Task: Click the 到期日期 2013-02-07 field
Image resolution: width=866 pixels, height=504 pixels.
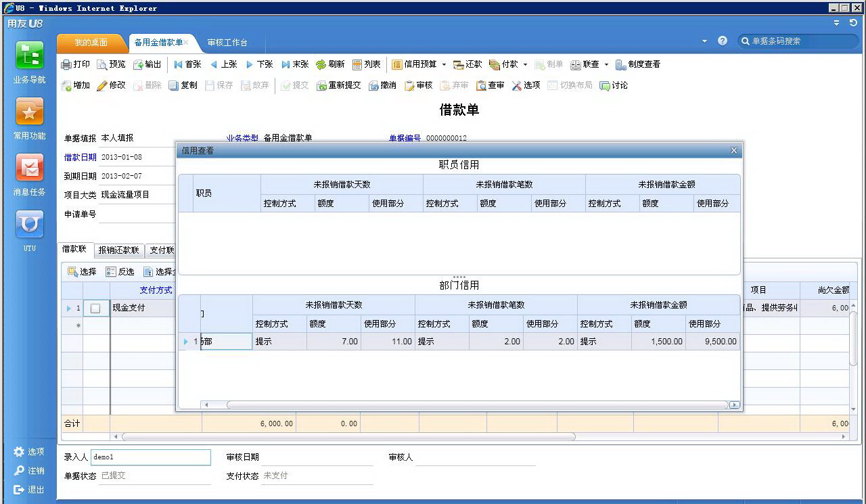Action: click(137, 176)
